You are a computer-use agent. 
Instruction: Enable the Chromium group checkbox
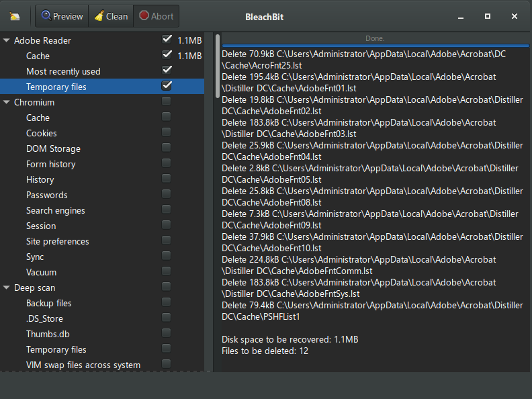pyautogui.click(x=167, y=101)
